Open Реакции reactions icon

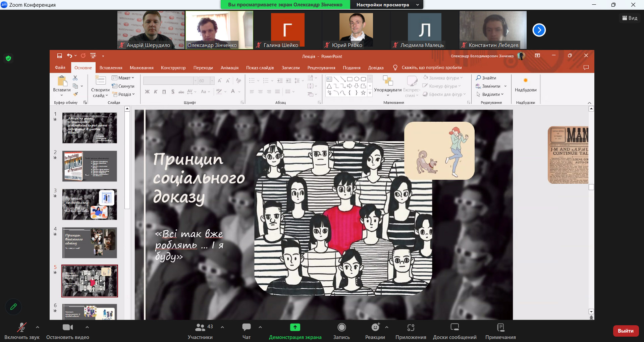coord(375,327)
